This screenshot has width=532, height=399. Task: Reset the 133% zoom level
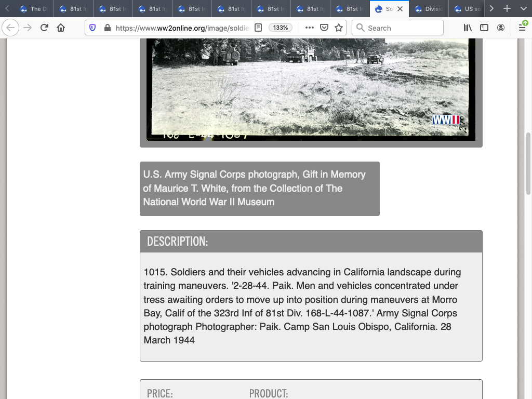pyautogui.click(x=281, y=28)
